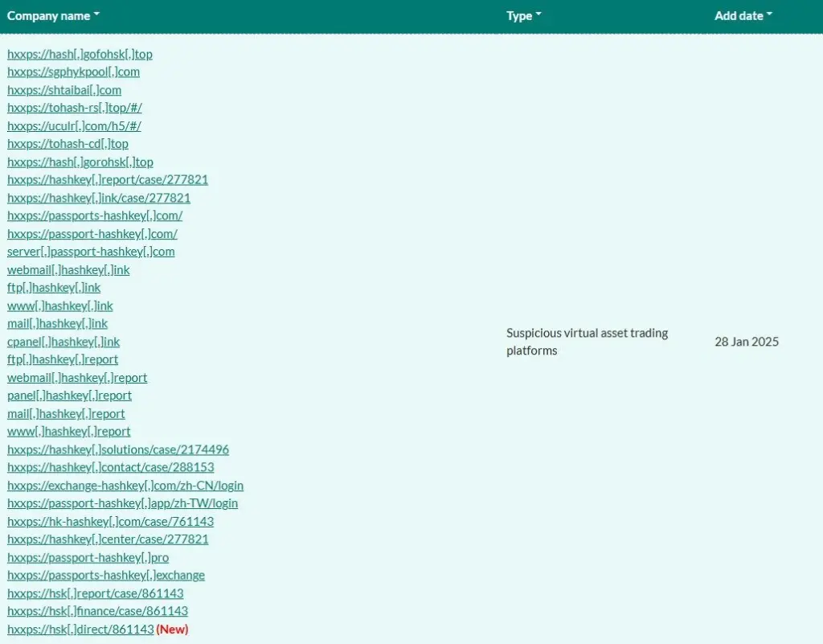Click the Suspicious virtual asset trading platforms text

(x=587, y=342)
